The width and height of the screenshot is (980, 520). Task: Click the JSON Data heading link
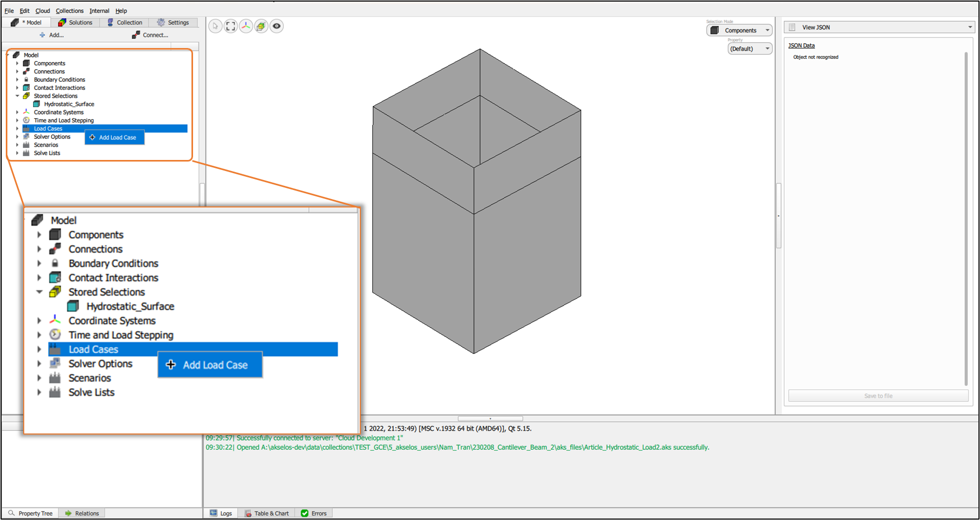[x=801, y=46]
